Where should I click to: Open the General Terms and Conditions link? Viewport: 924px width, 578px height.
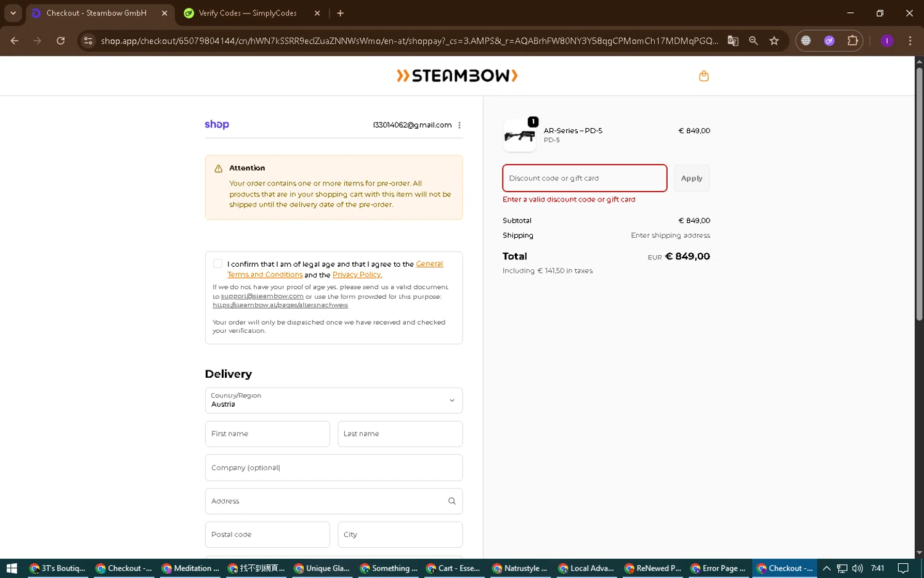pyautogui.click(x=335, y=269)
